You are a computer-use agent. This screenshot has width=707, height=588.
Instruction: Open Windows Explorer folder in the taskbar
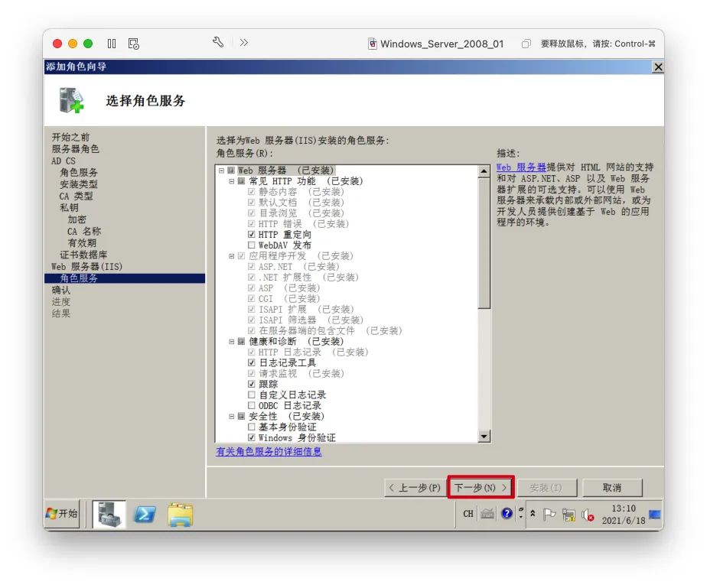(180, 515)
